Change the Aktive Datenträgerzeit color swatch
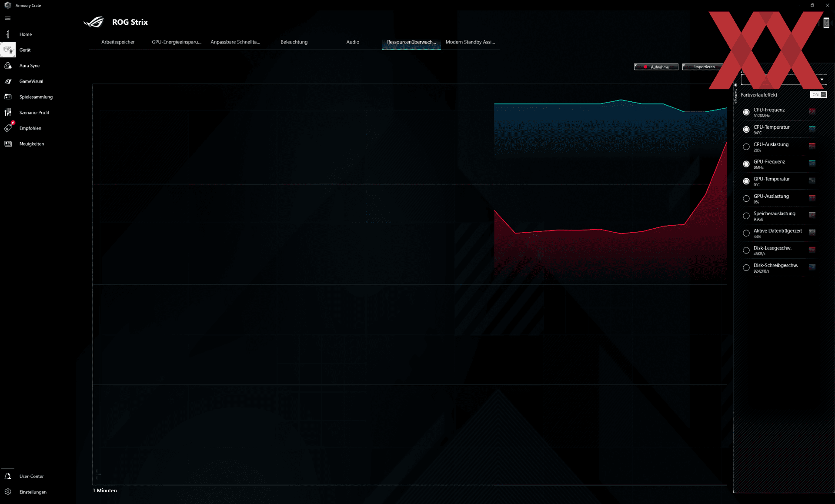835x504 pixels. tap(812, 232)
